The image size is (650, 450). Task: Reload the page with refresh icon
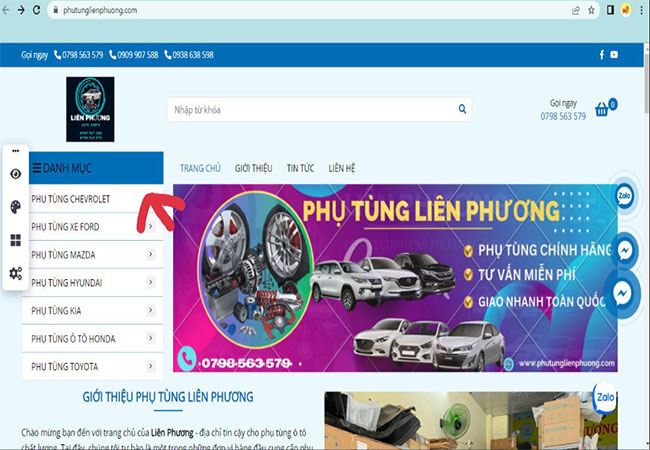pos(36,10)
